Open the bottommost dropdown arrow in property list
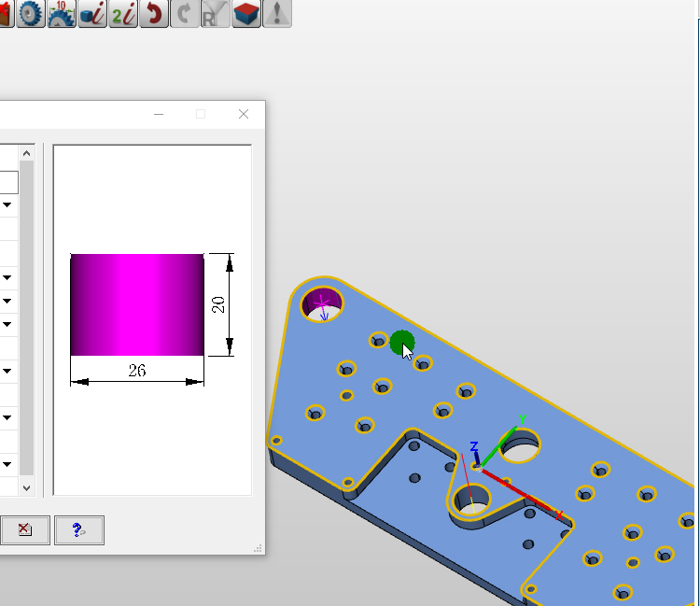The width and height of the screenshot is (700, 606). coord(7,464)
